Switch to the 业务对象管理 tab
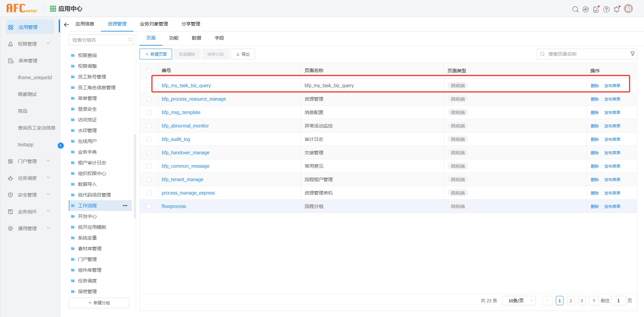The height and width of the screenshot is (317, 644). [154, 24]
